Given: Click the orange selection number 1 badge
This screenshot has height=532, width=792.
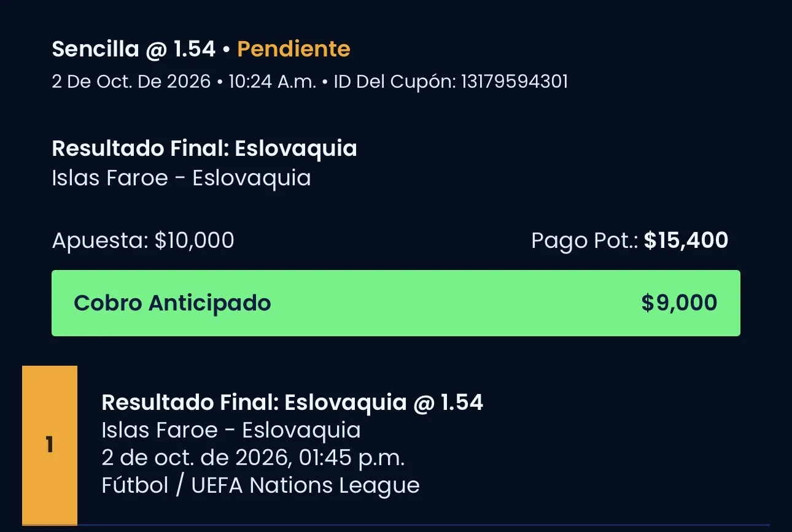Looking at the screenshot, I should (x=50, y=445).
